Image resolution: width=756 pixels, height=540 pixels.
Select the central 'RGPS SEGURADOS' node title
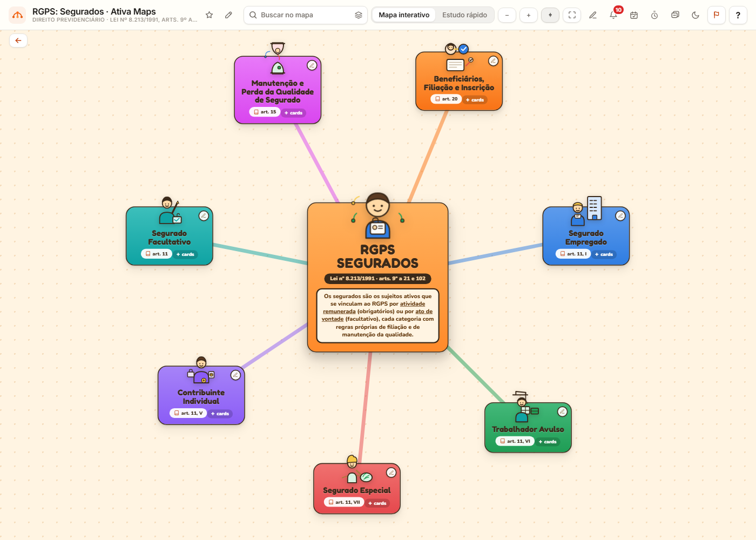(377, 256)
